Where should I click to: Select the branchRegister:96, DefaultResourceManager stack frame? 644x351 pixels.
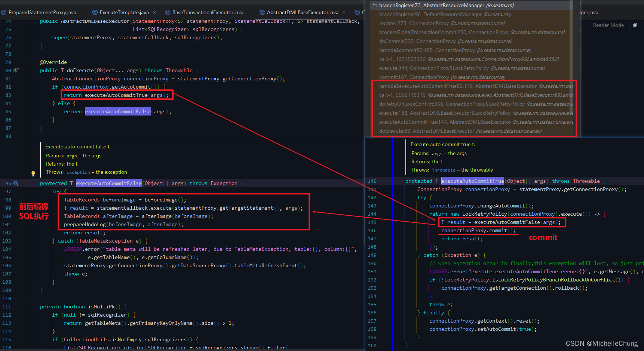pos(471,14)
